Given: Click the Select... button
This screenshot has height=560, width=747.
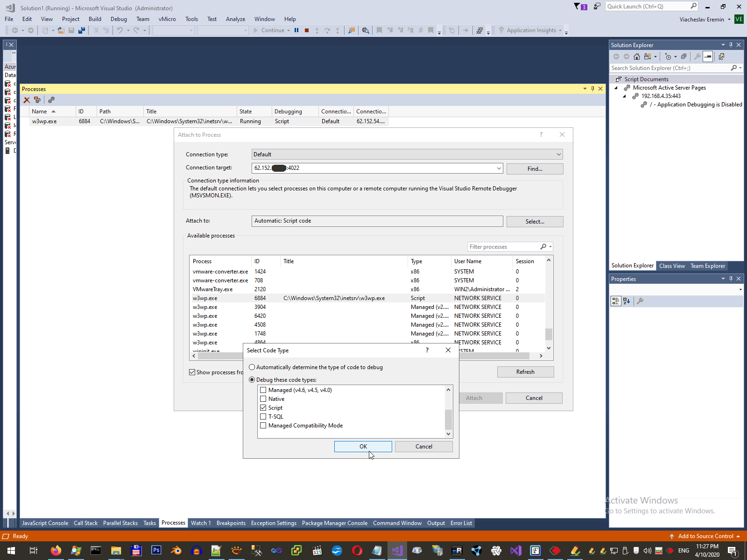Looking at the screenshot, I should click(x=535, y=222).
